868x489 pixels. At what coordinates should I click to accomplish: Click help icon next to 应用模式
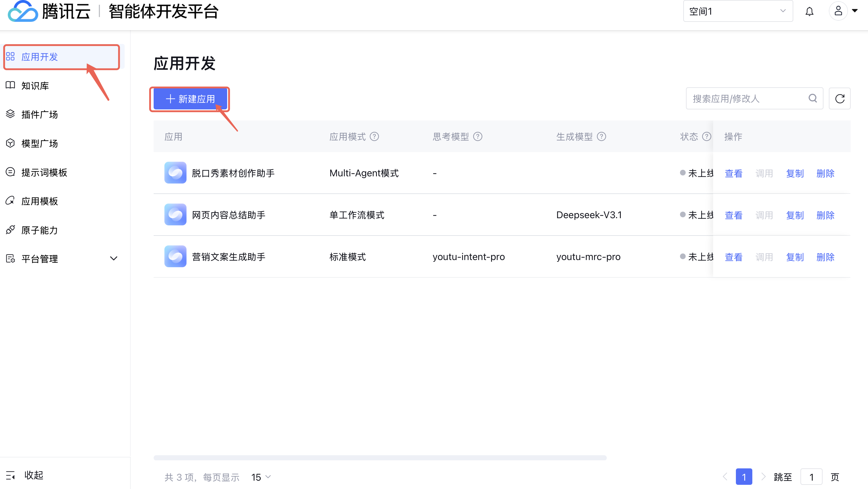pyautogui.click(x=374, y=137)
